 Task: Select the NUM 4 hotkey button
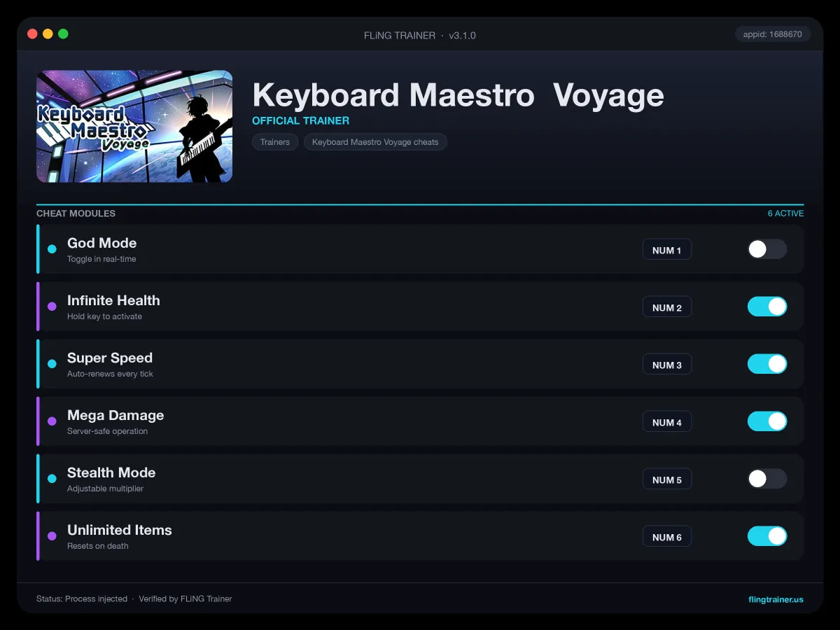coord(667,422)
